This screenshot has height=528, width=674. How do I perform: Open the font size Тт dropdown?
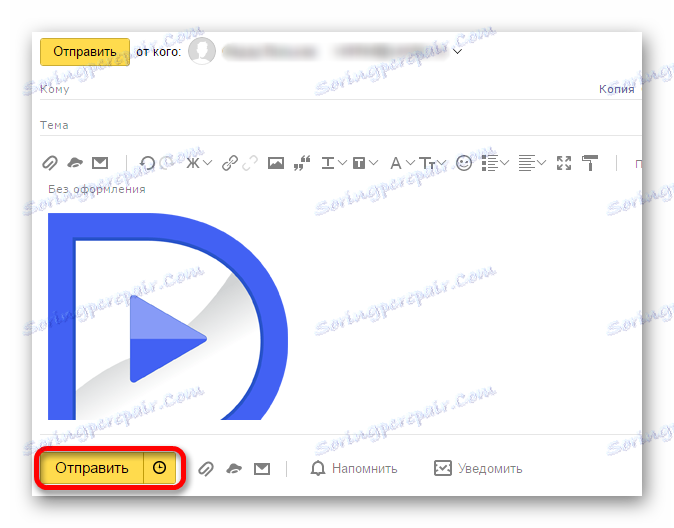(433, 163)
